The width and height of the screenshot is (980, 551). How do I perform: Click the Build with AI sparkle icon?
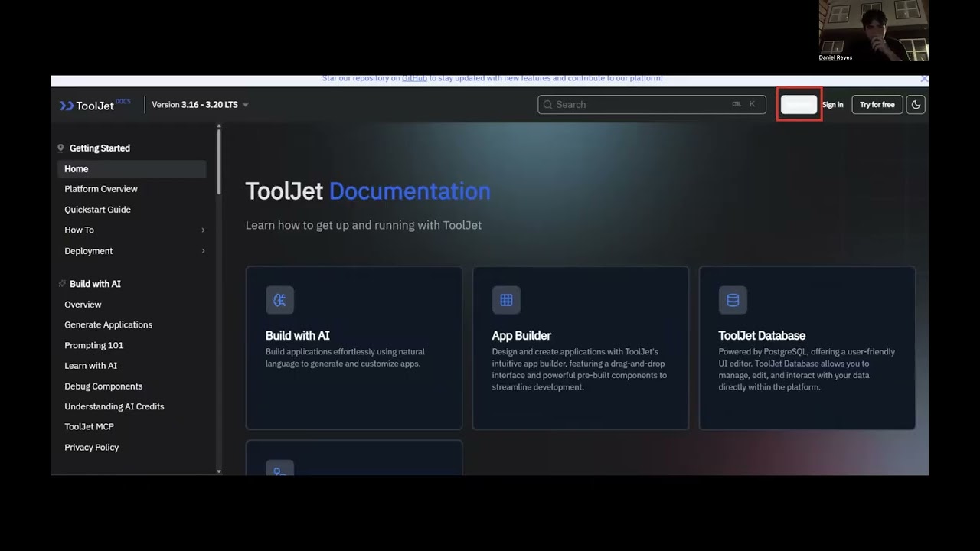(61, 284)
